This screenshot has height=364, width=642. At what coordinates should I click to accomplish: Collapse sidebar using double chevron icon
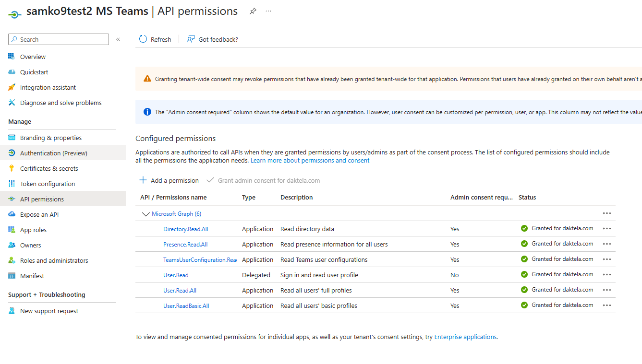[x=118, y=39]
